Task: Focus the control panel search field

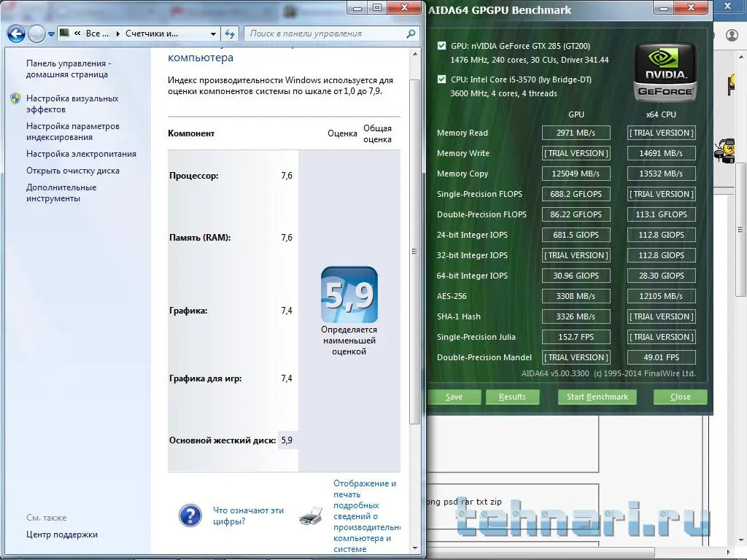Action: click(326, 34)
